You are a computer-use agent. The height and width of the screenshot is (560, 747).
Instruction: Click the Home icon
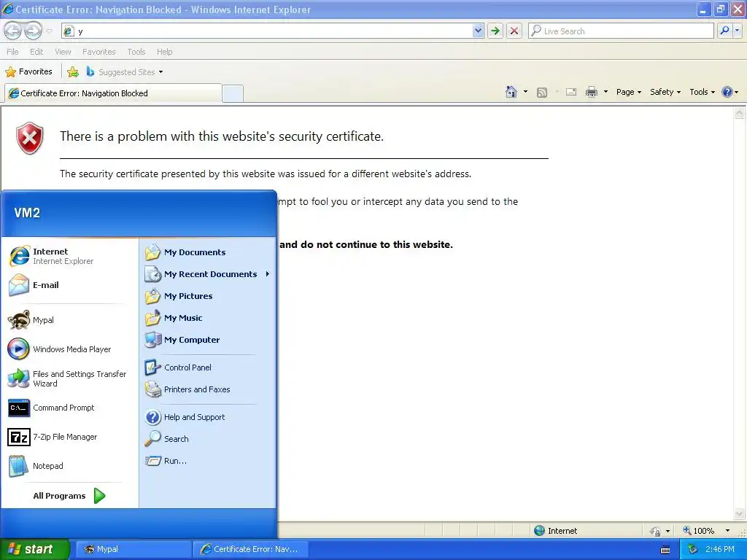[511, 92]
